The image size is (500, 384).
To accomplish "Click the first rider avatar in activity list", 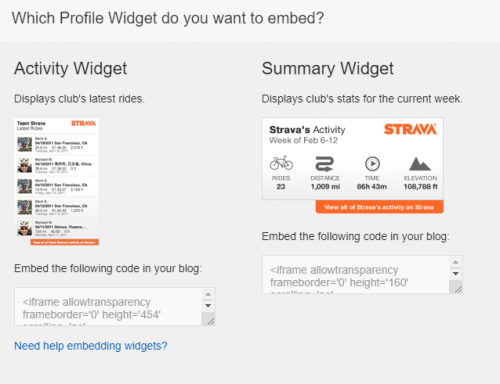I will [x=25, y=144].
